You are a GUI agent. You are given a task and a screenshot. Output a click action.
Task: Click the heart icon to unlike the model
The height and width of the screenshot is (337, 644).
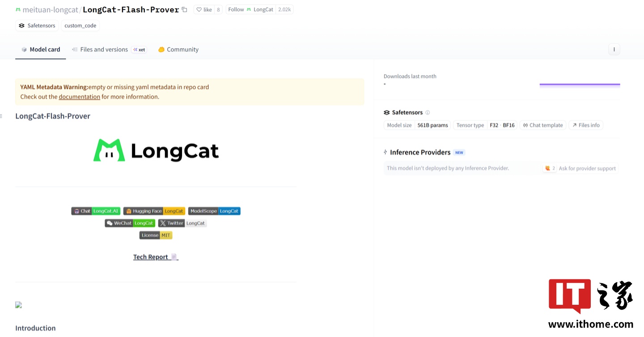tap(199, 9)
